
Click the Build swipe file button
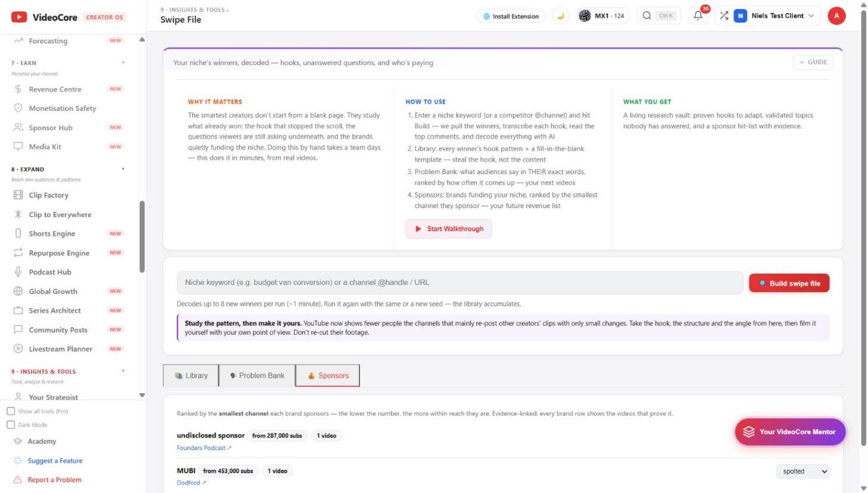[789, 283]
